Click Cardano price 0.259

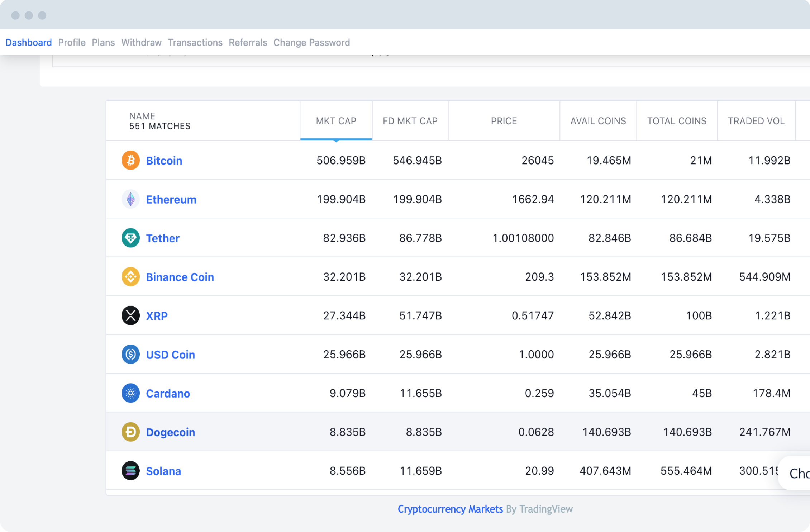point(539,393)
